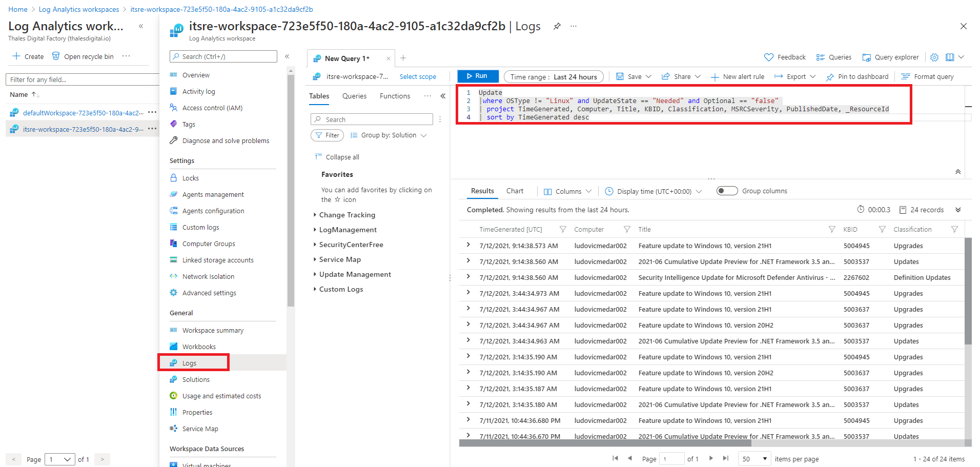Open the Share dropdown
The image size is (980, 467).
click(x=681, y=77)
